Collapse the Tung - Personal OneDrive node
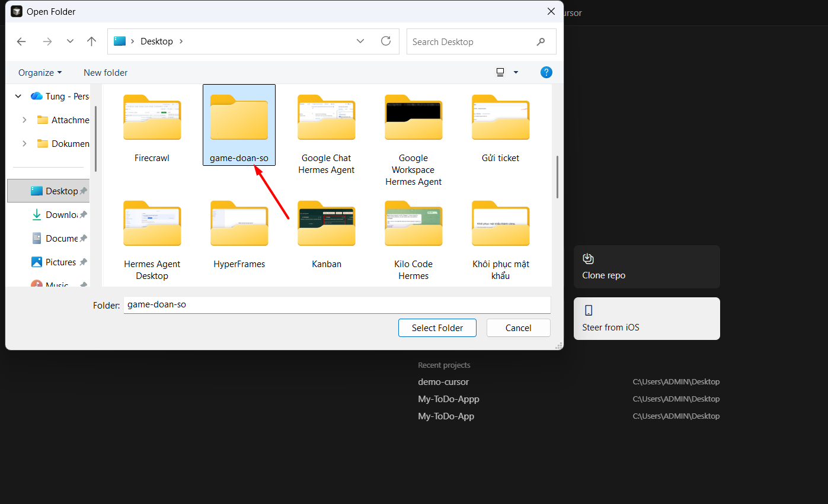Viewport: 828px width, 504px height. point(18,96)
